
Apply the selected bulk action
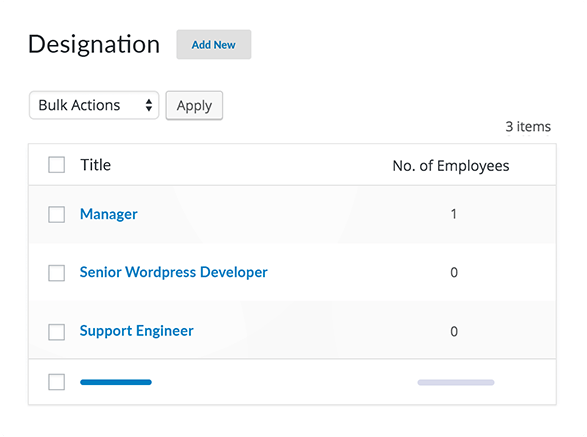(194, 106)
